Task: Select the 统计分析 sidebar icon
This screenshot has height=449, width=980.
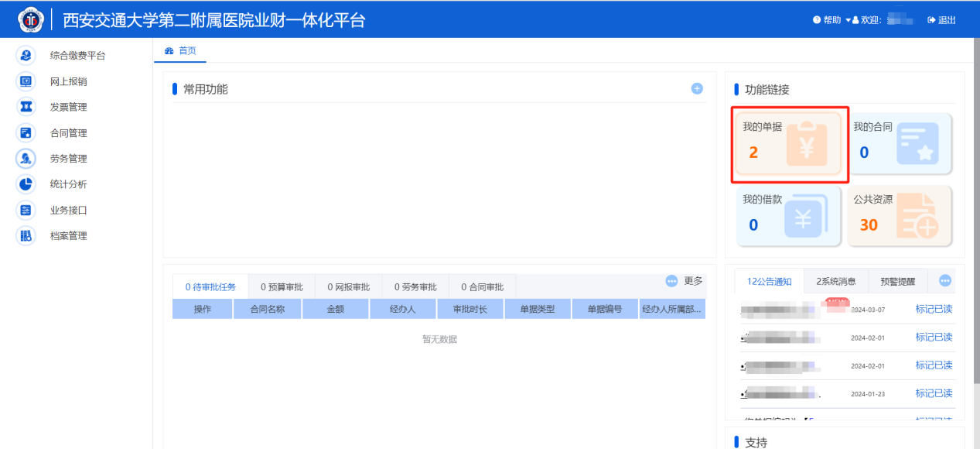Action: [26, 183]
